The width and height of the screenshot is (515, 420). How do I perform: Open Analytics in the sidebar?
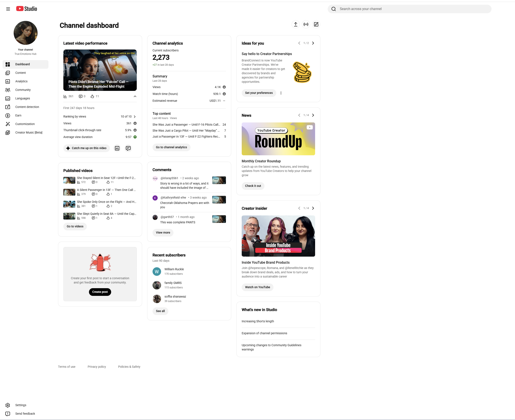click(x=25, y=81)
